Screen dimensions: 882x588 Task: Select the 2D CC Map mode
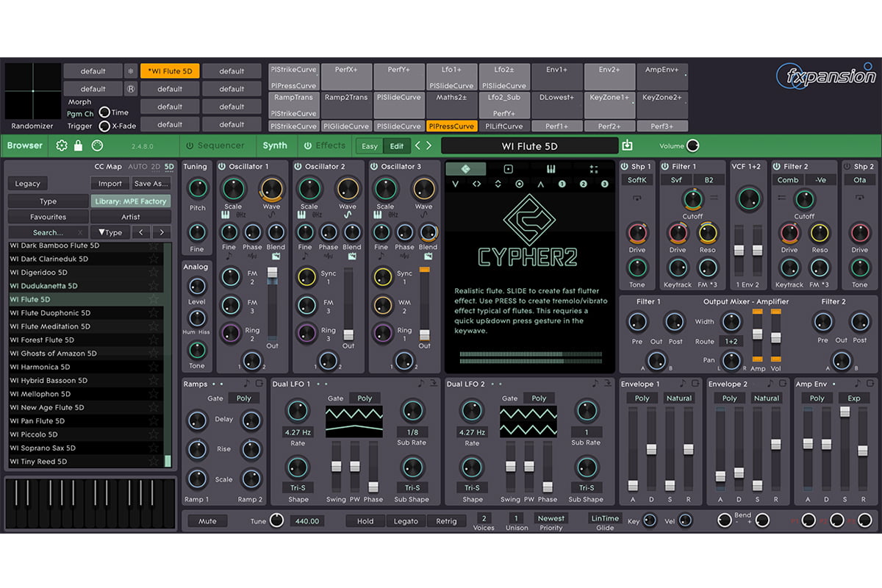155,167
